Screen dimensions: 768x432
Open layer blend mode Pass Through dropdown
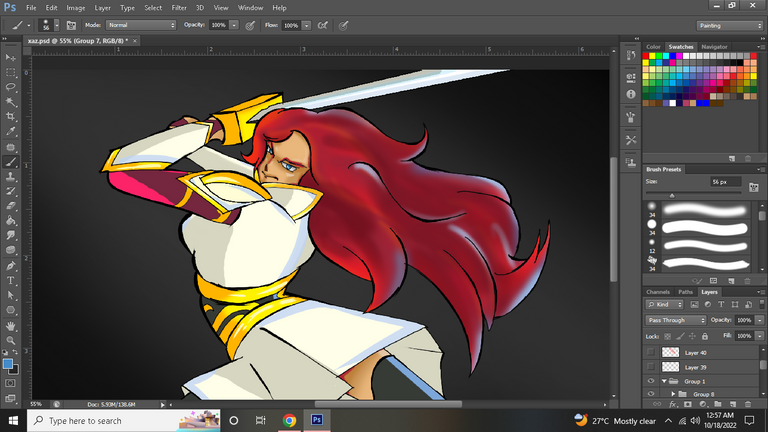click(675, 320)
